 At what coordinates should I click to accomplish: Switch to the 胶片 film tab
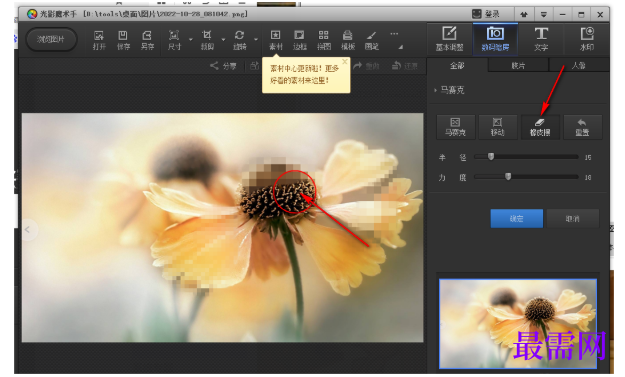(x=518, y=66)
